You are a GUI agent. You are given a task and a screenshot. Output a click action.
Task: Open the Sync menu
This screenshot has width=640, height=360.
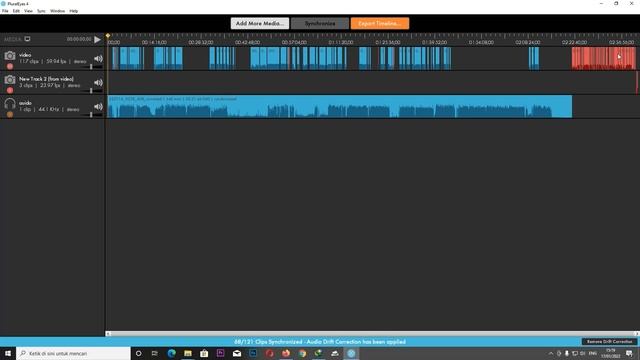pos(41,11)
